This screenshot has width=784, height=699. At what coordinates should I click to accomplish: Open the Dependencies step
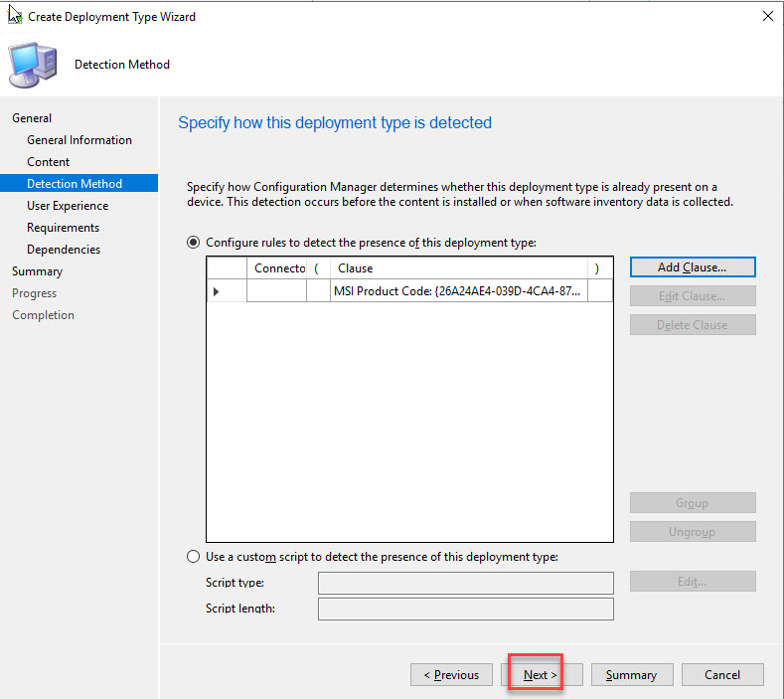pyautogui.click(x=64, y=250)
